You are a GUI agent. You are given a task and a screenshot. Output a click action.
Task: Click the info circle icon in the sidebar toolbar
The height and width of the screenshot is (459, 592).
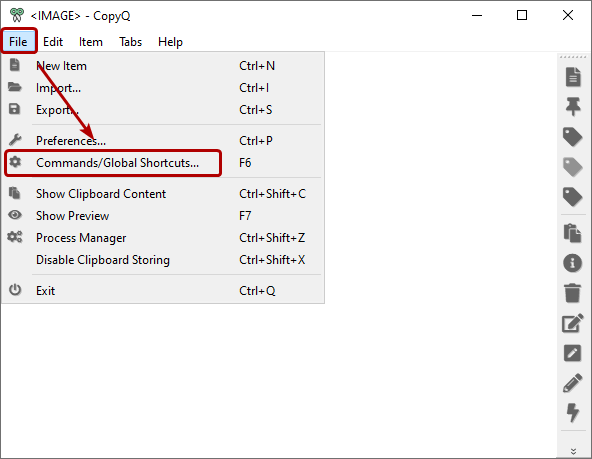pos(573,263)
